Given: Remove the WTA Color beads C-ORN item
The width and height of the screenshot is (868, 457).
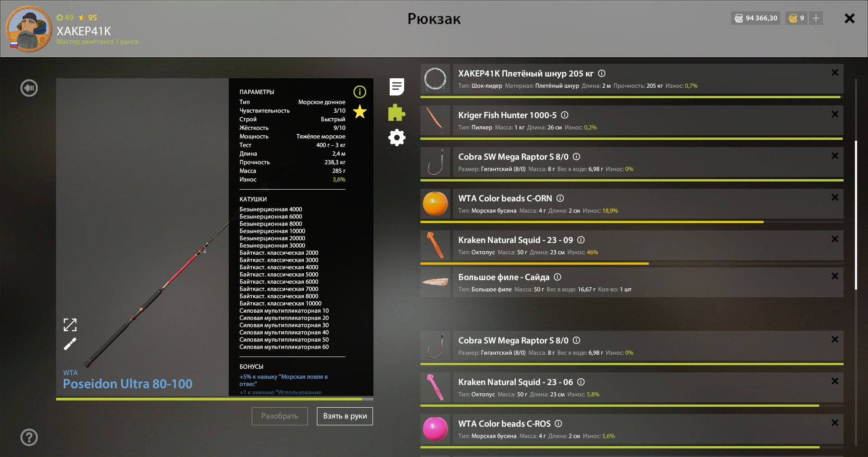Looking at the screenshot, I should pos(835,197).
